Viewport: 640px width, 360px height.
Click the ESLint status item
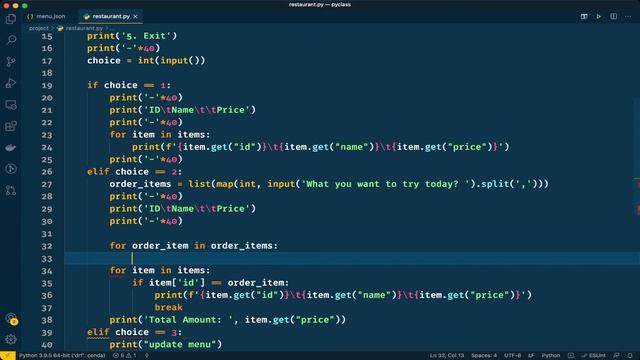594,356
